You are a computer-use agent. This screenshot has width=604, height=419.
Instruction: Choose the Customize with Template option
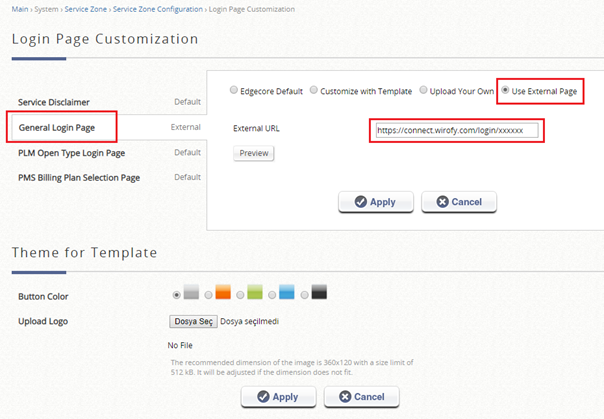coord(314,91)
